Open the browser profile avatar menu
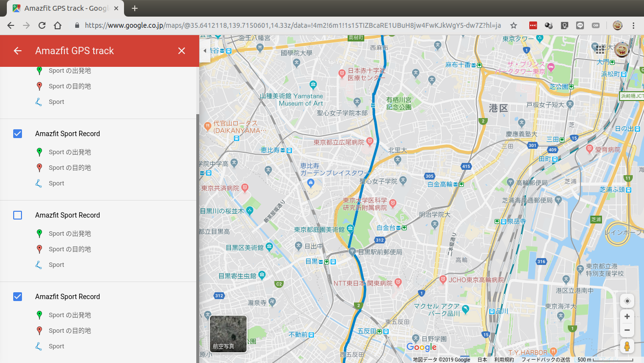 click(617, 25)
